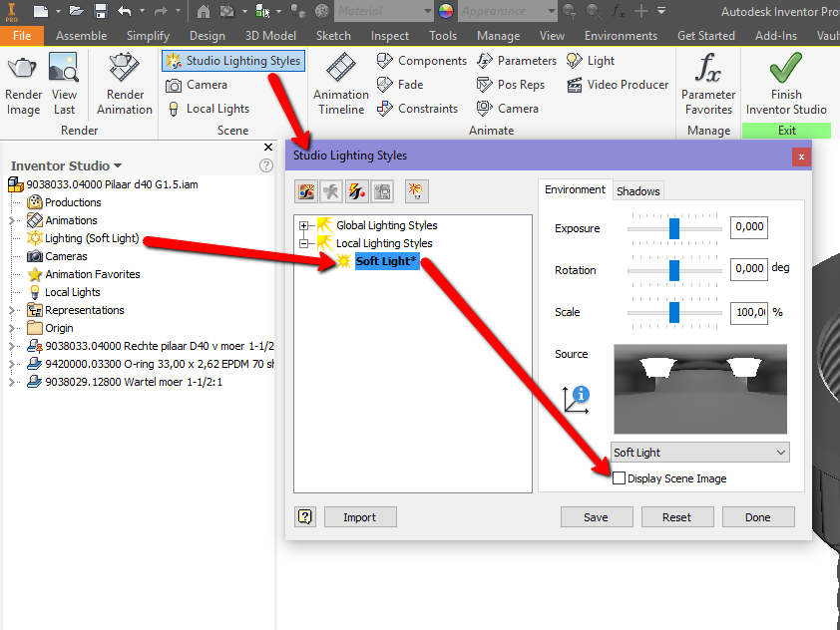Switch to the Assemble ribbon tab

[x=82, y=35]
